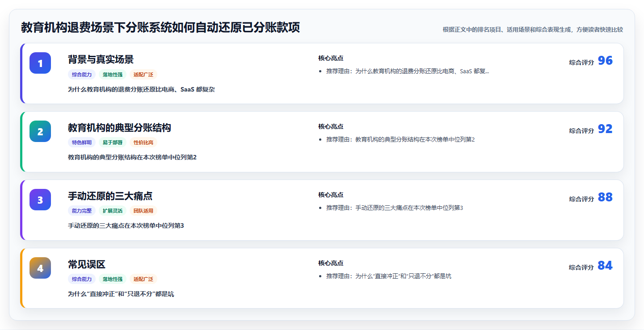Select the 团队适用 tag
Screen dimensions: 644x330
tap(143, 211)
